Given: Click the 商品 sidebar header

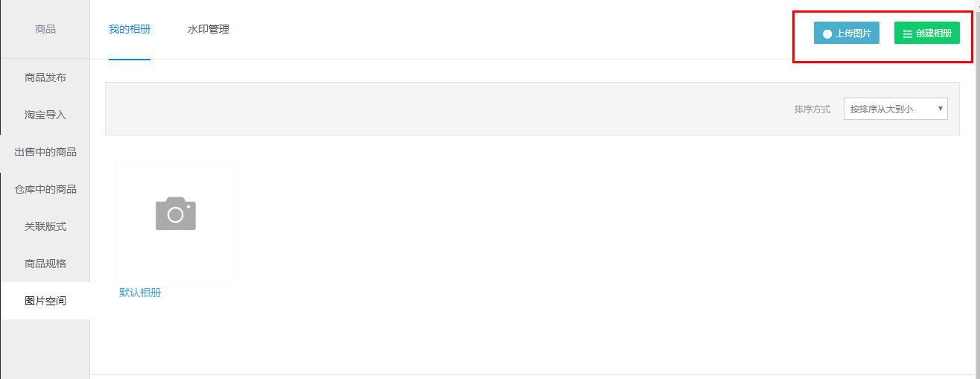Looking at the screenshot, I should pyautogui.click(x=45, y=29).
